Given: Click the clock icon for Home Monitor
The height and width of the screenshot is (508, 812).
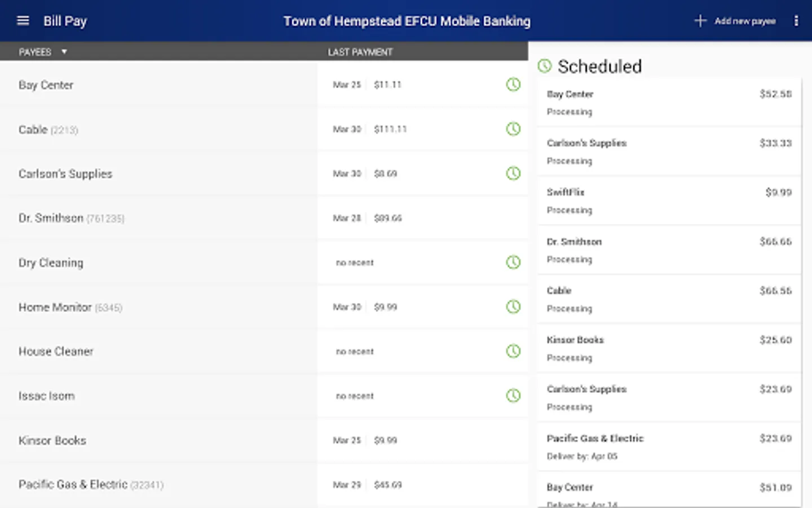Looking at the screenshot, I should [513, 307].
